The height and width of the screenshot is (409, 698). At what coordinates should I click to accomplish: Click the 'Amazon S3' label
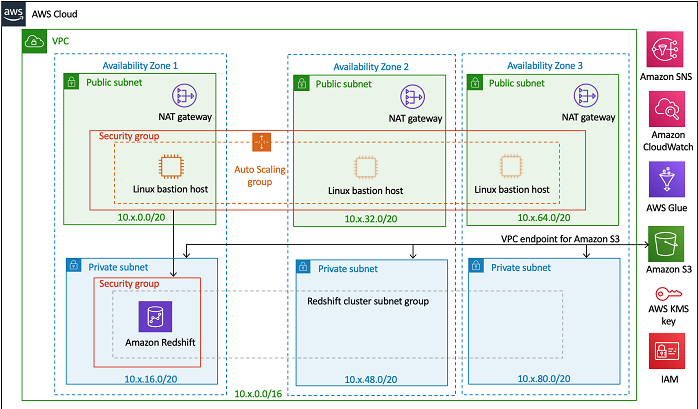669,269
